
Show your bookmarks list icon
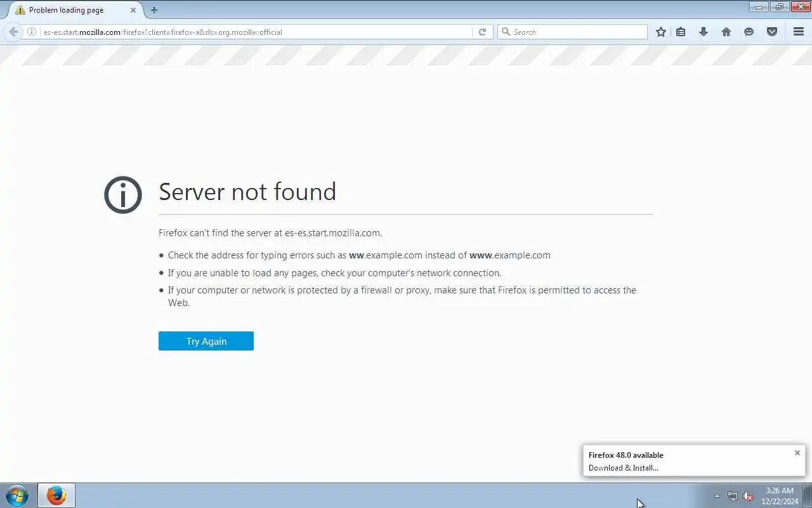coord(681,32)
